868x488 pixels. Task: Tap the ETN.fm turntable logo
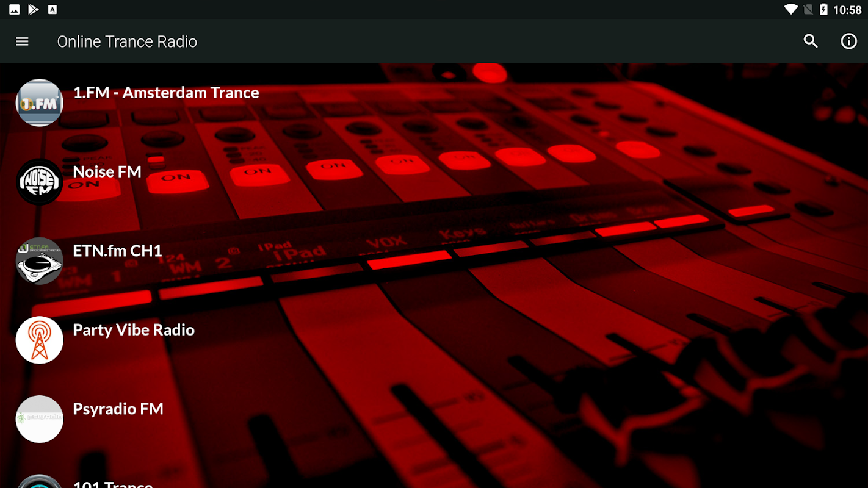[x=40, y=261]
